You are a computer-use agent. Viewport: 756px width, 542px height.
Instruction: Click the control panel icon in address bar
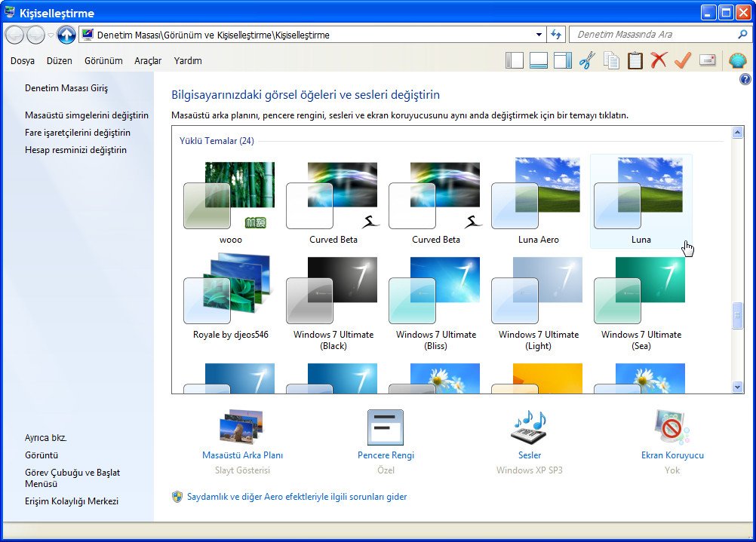88,35
